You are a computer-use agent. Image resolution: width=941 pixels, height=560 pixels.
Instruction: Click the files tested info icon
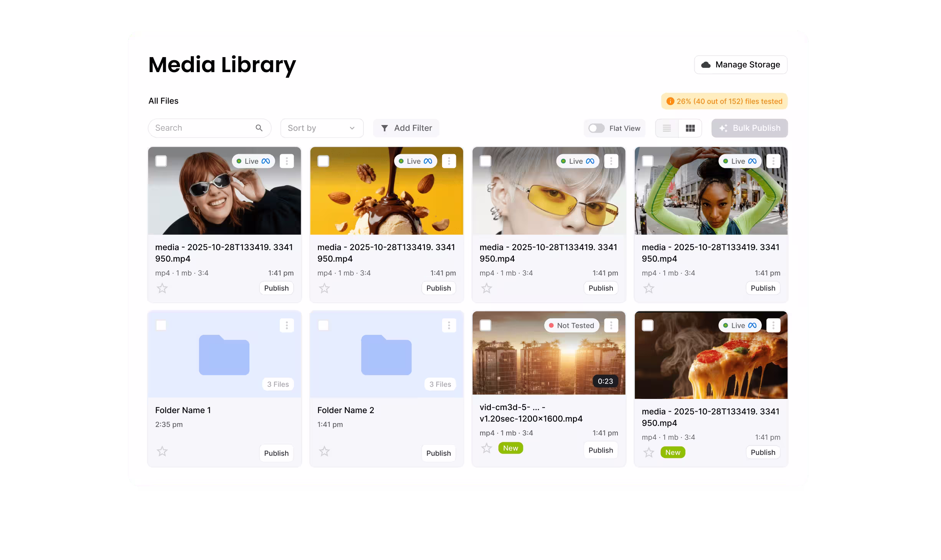670,101
